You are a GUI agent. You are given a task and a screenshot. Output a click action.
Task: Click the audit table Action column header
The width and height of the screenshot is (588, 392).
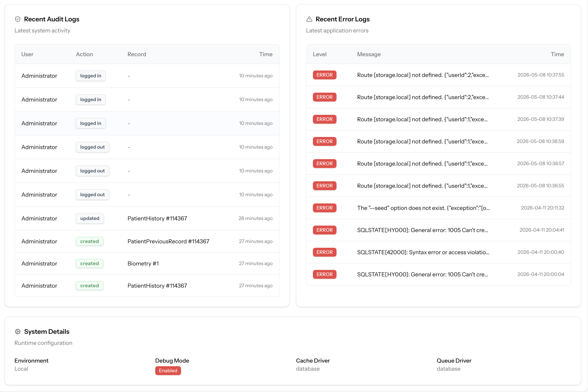[x=84, y=54]
